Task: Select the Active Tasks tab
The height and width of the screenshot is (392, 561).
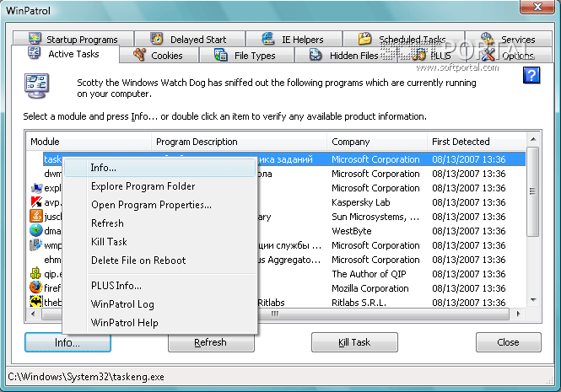Action: [x=65, y=54]
